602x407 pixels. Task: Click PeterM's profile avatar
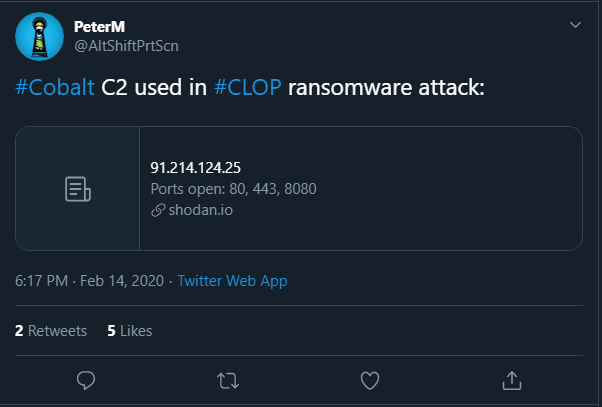click(40, 36)
